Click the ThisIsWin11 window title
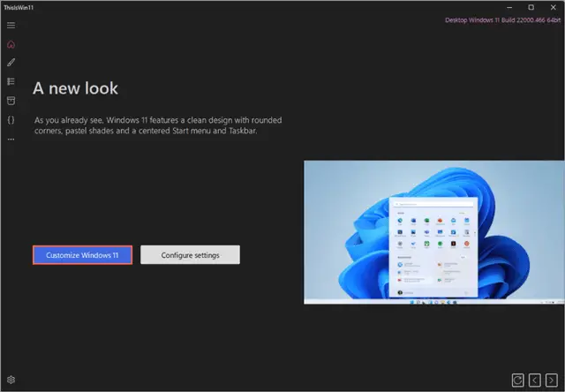 click(19, 8)
